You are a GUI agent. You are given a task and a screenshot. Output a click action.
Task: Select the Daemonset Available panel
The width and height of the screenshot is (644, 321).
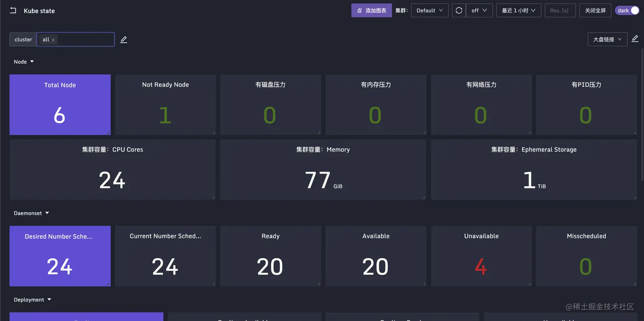point(376,256)
